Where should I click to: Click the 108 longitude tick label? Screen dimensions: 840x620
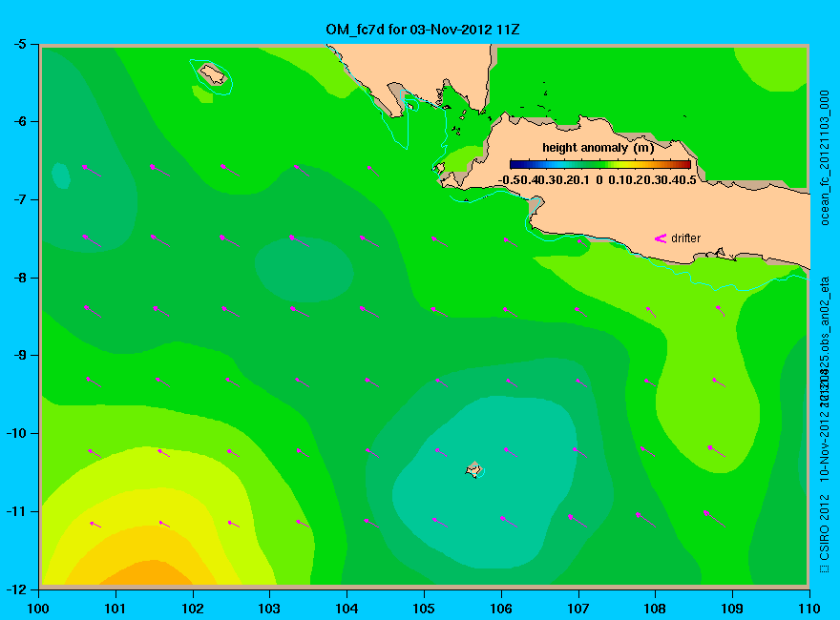tap(655, 609)
